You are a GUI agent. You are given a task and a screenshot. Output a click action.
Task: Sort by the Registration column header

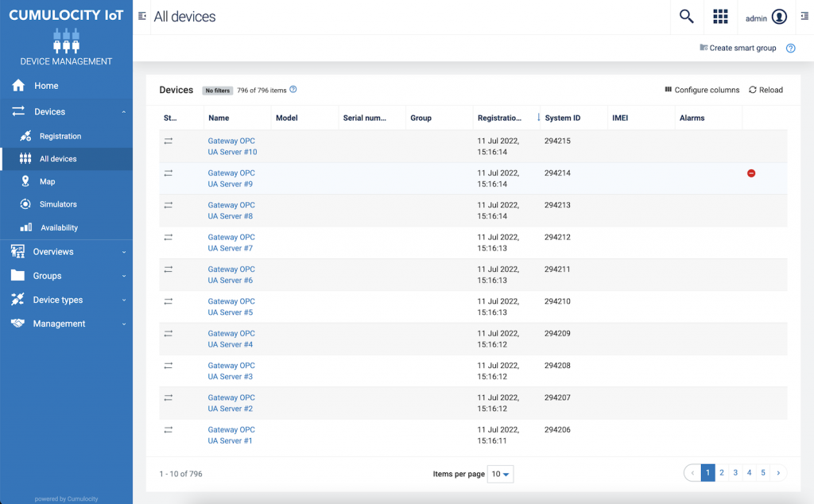(499, 118)
